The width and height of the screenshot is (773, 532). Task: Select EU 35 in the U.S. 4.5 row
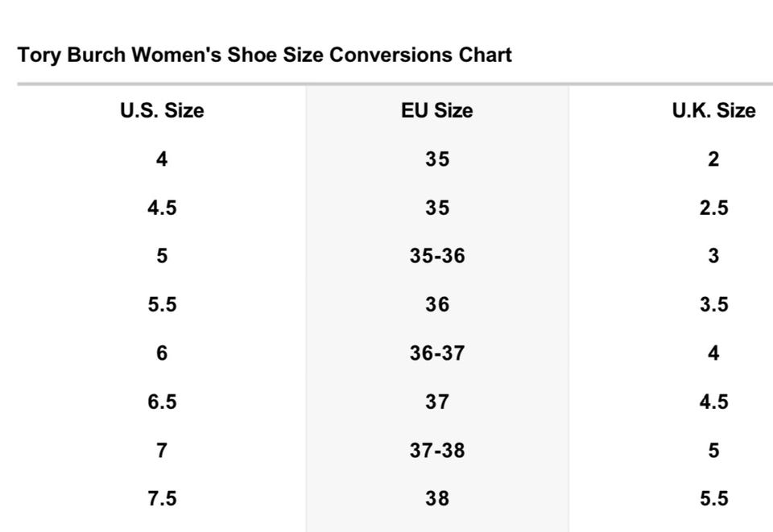(437, 208)
